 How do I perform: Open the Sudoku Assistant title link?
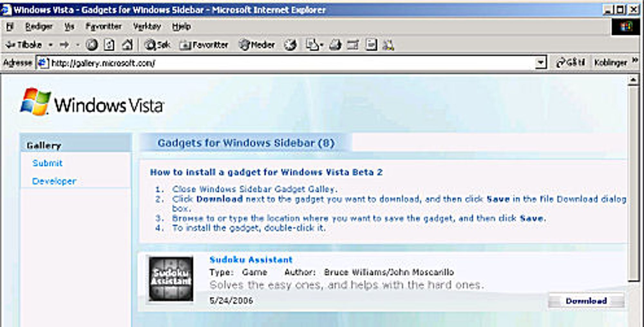(251, 260)
